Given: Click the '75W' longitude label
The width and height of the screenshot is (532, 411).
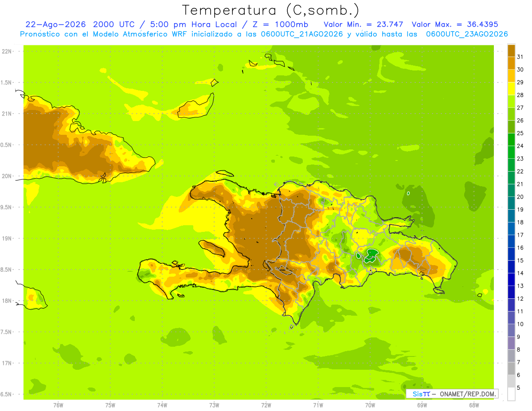Looking at the screenshot, I should pyautogui.click(x=110, y=405).
